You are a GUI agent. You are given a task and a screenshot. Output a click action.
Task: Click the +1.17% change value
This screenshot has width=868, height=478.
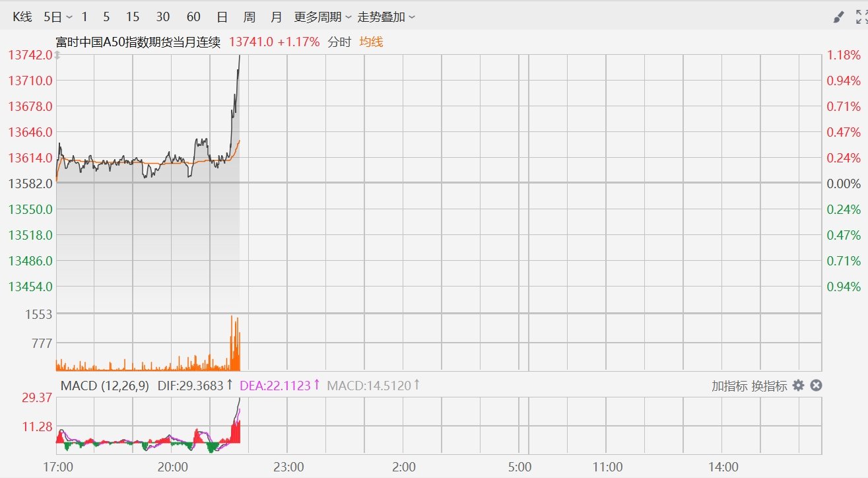[x=298, y=42]
